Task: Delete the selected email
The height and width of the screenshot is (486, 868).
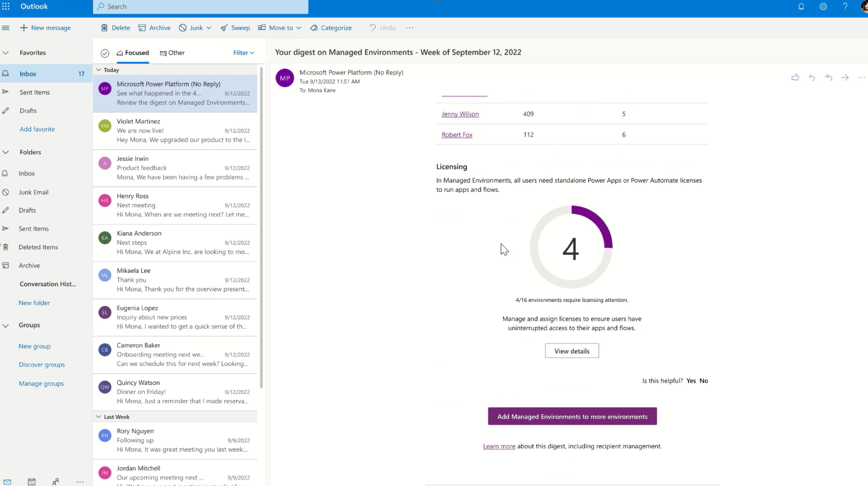Action: (116, 28)
